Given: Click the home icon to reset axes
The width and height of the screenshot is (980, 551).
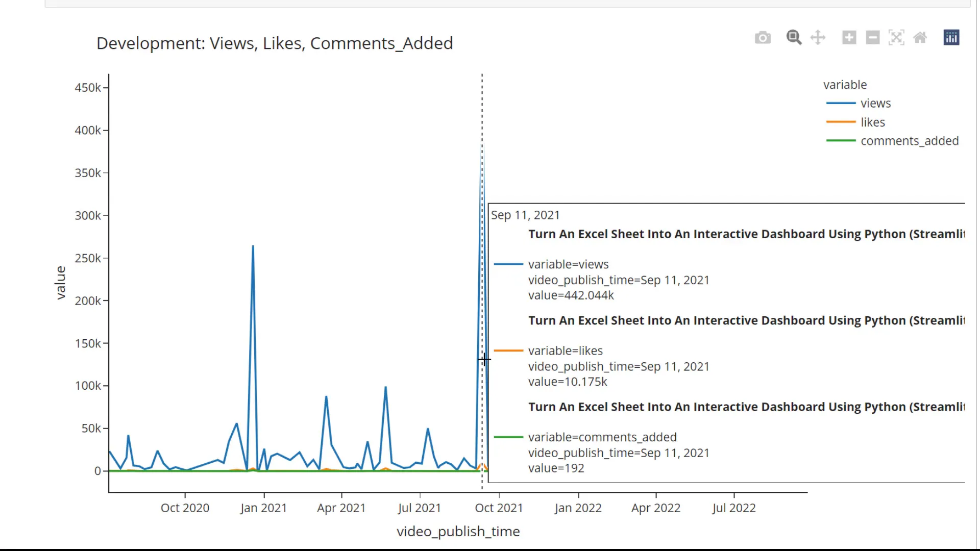Looking at the screenshot, I should point(920,38).
